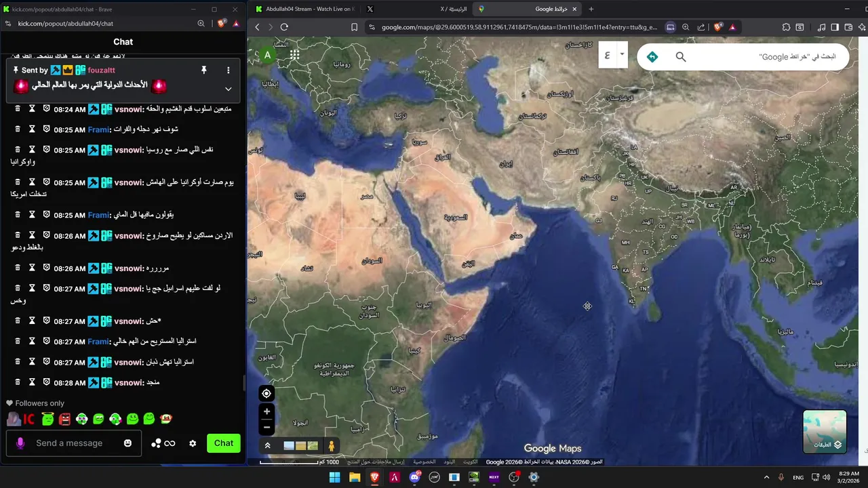Click the My Location target button on map

click(267, 393)
